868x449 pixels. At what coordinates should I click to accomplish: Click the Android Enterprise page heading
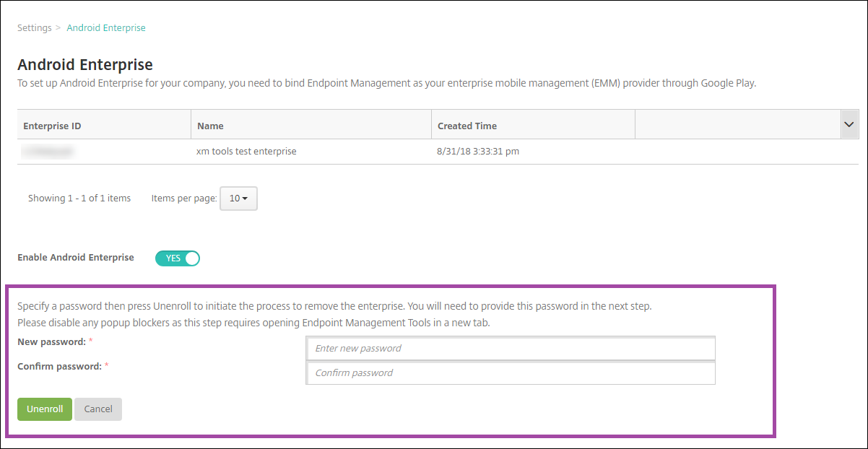[85, 65]
